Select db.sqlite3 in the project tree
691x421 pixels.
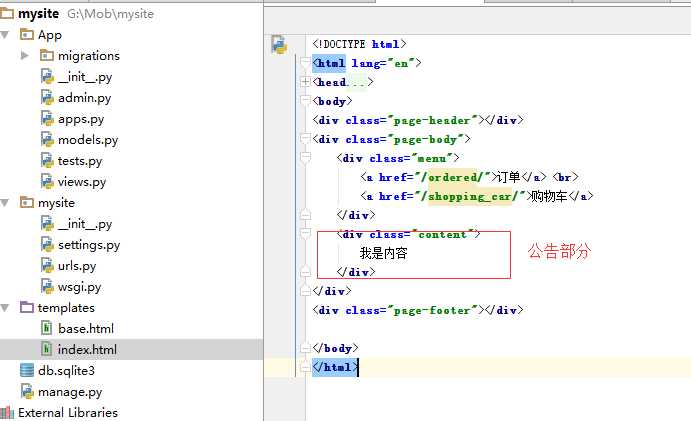pyautogui.click(x=67, y=371)
